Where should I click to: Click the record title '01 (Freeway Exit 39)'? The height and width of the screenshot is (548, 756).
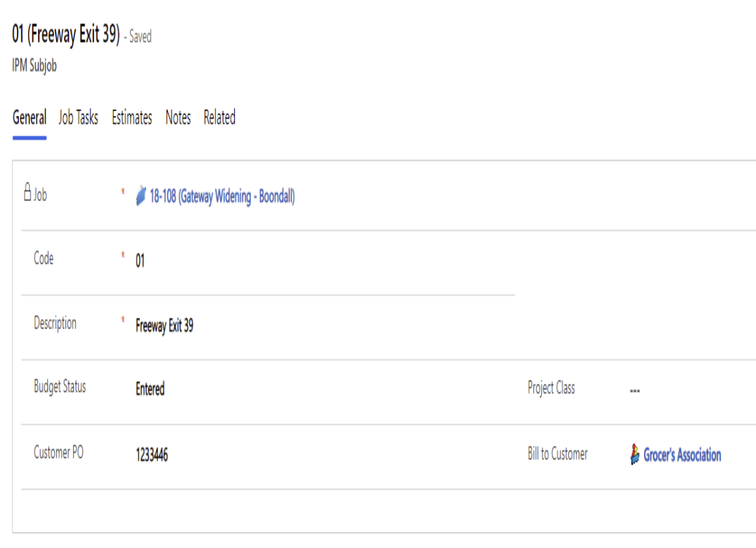(x=66, y=35)
